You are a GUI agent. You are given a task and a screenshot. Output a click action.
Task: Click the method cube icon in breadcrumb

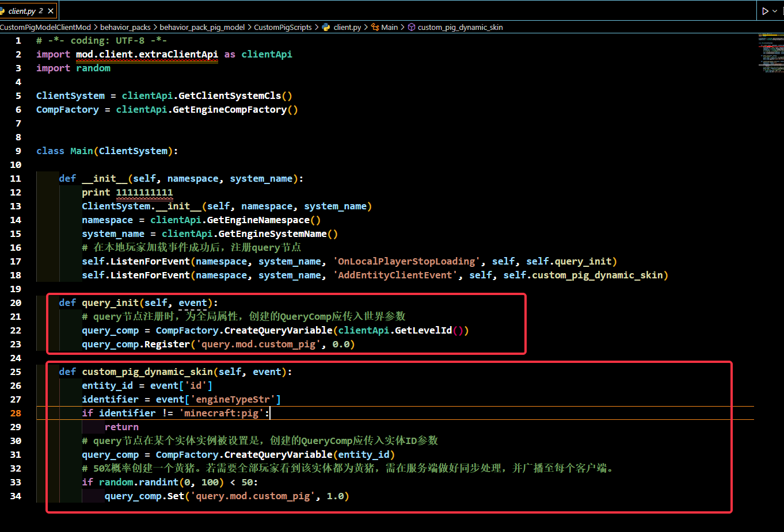[x=412, y=27]
